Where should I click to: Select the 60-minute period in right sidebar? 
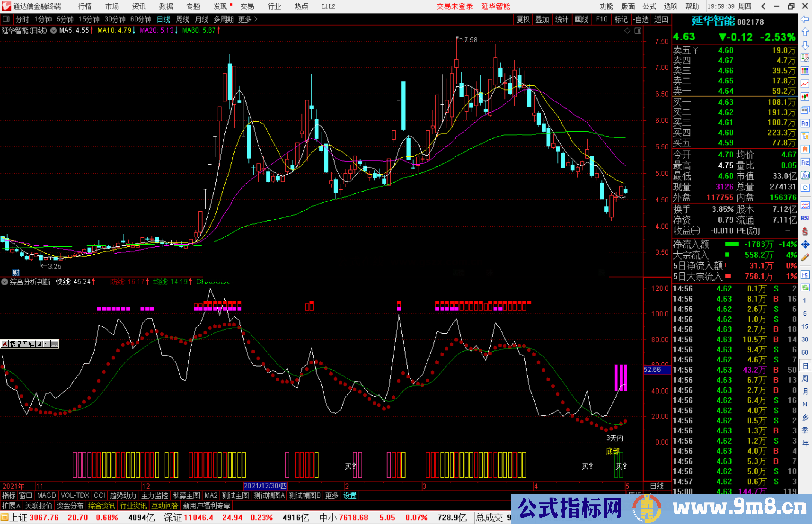804,352
